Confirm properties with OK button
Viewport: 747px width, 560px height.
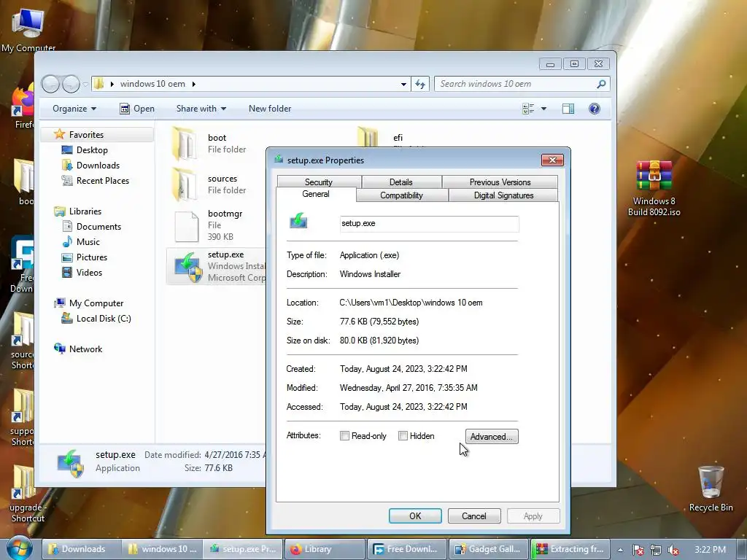point(415,516)
